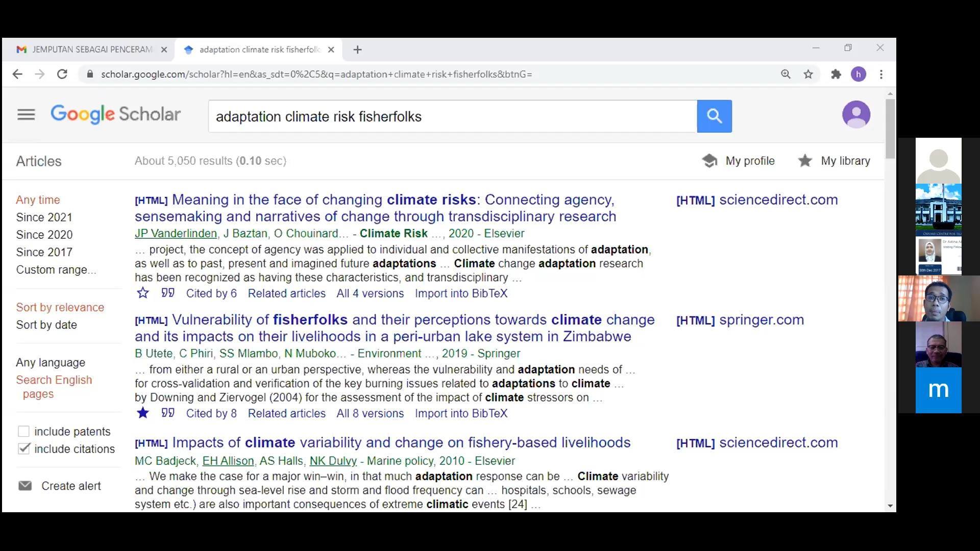
Task: Bookmark this page with the star icon
Action: click(x=808, y=74)
